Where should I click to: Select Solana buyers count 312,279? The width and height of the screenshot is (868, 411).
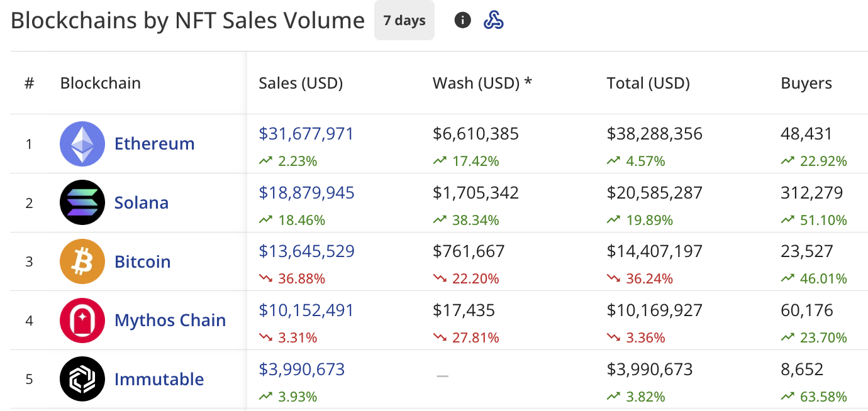[x=812, y=193]
